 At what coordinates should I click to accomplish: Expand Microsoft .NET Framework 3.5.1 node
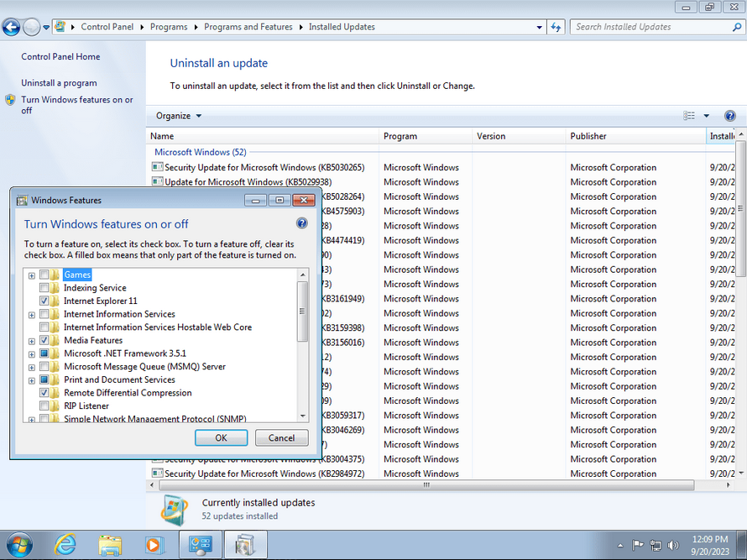[x=31, y=354]
